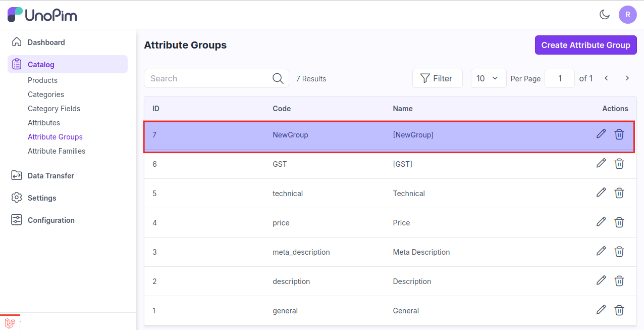The height and width of the screenshot is (330, 644).
Task: Open the Filter panel
Action: (x=437, y=78)
